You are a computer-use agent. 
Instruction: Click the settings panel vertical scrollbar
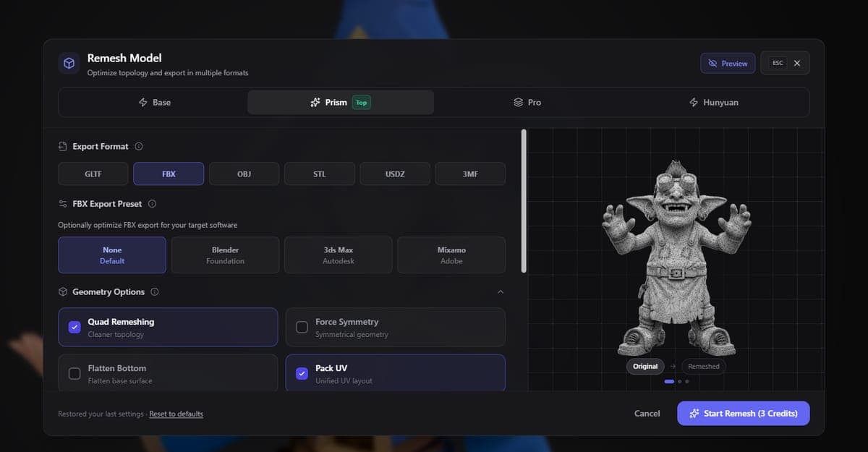pyautogui.click(x=524, y=200)
